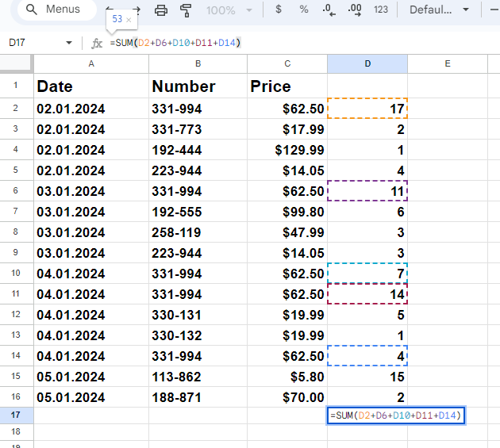Click the date cell in row 2
500x448 pixels.
91,109
